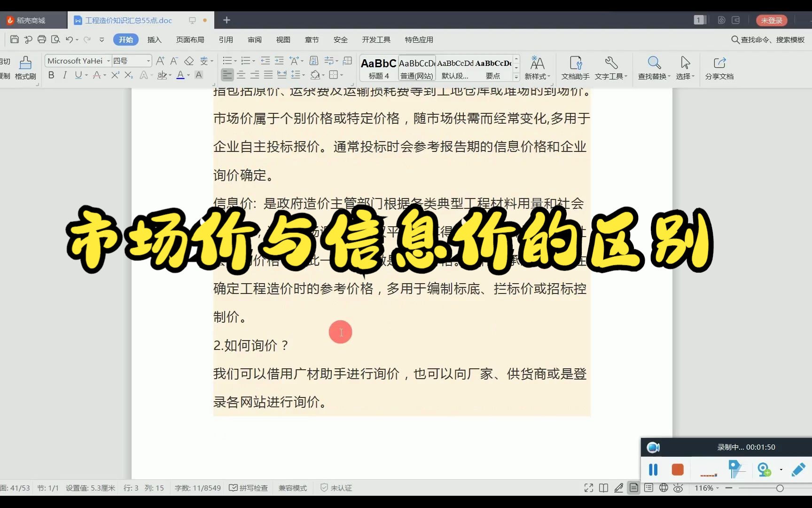Expand the font color dropdown arrow
This screenshot has height=508, width=812.
[x=187, y=75]
